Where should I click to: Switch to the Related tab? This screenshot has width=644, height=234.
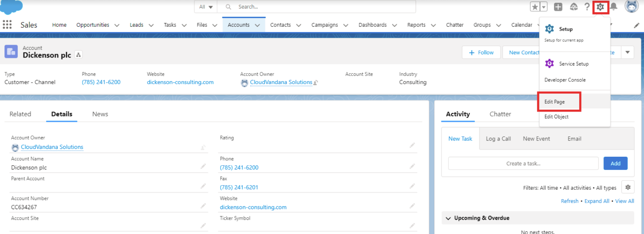click(20, 114)
